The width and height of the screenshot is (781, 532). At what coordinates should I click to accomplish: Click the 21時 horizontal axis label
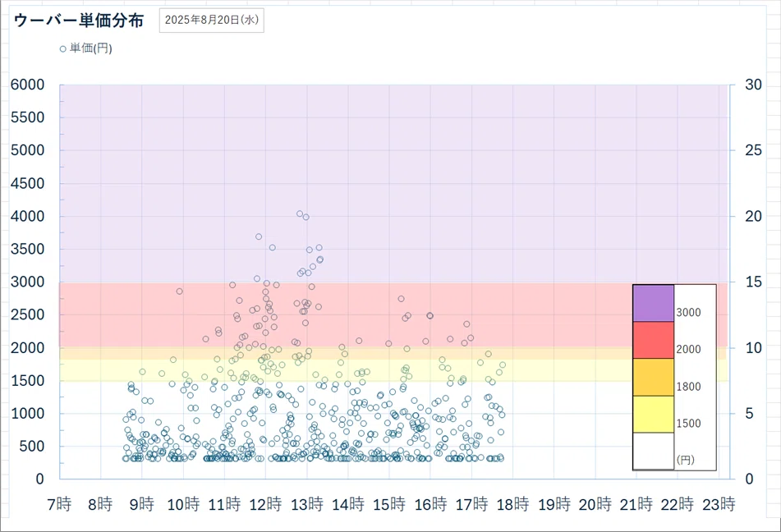point(636,504)
